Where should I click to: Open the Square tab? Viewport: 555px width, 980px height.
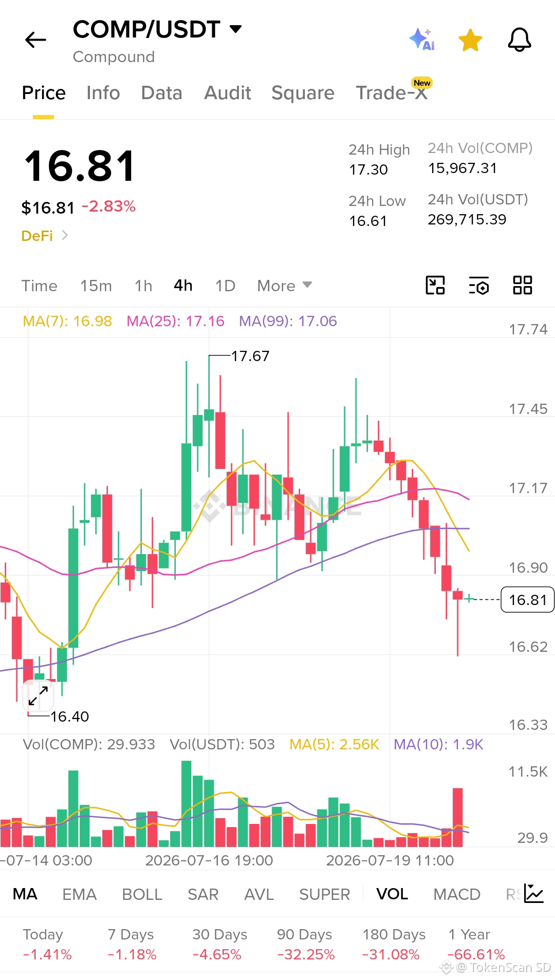(303, 93)
